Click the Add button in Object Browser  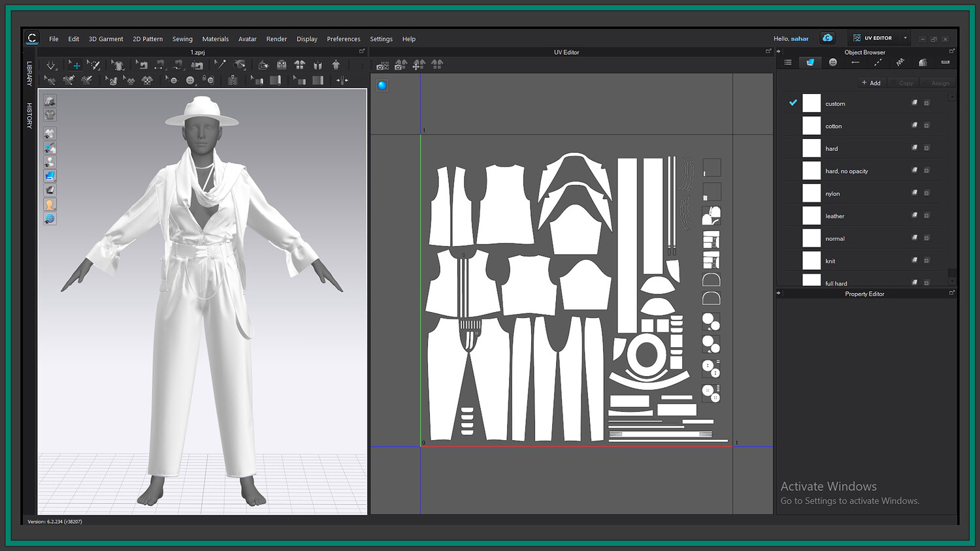[871, 83]
